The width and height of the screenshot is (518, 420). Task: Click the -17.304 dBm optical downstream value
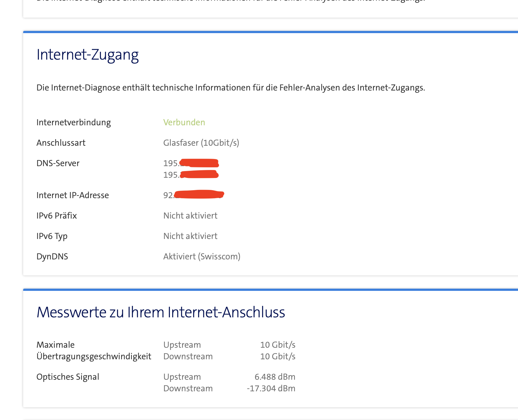(x=271, y=388)
